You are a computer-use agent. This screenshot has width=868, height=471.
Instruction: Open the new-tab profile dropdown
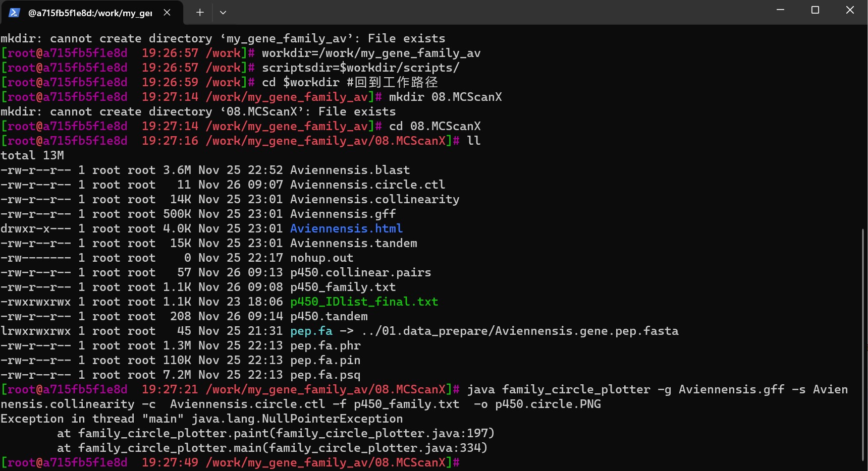[223, 13]
